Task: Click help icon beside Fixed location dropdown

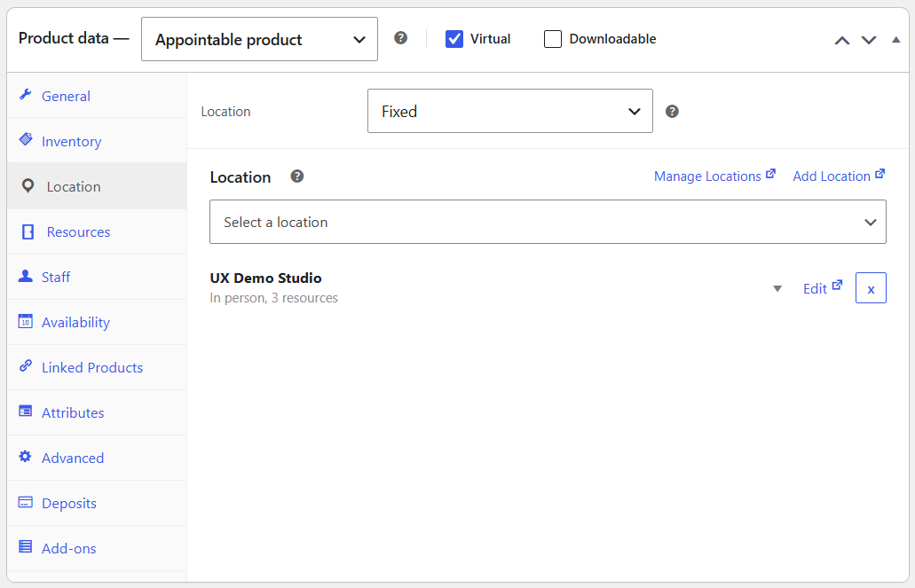Action: click(x=672, y=112)
